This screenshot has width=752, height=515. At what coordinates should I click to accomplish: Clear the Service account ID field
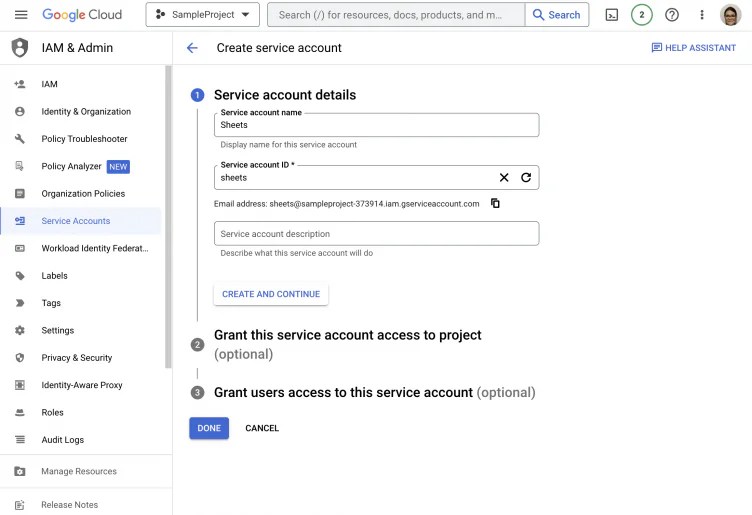[x=504, y=178]
